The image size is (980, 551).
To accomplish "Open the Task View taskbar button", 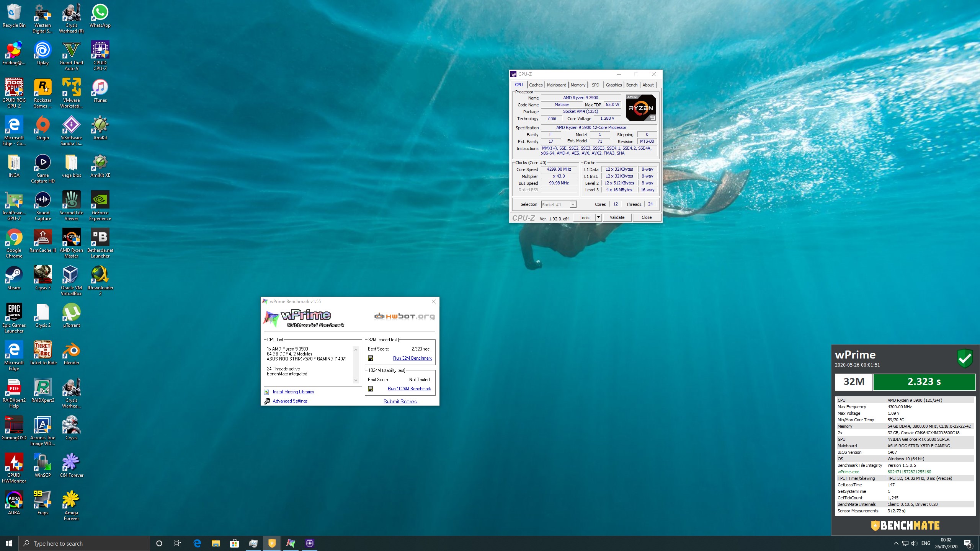I will 178,543.
